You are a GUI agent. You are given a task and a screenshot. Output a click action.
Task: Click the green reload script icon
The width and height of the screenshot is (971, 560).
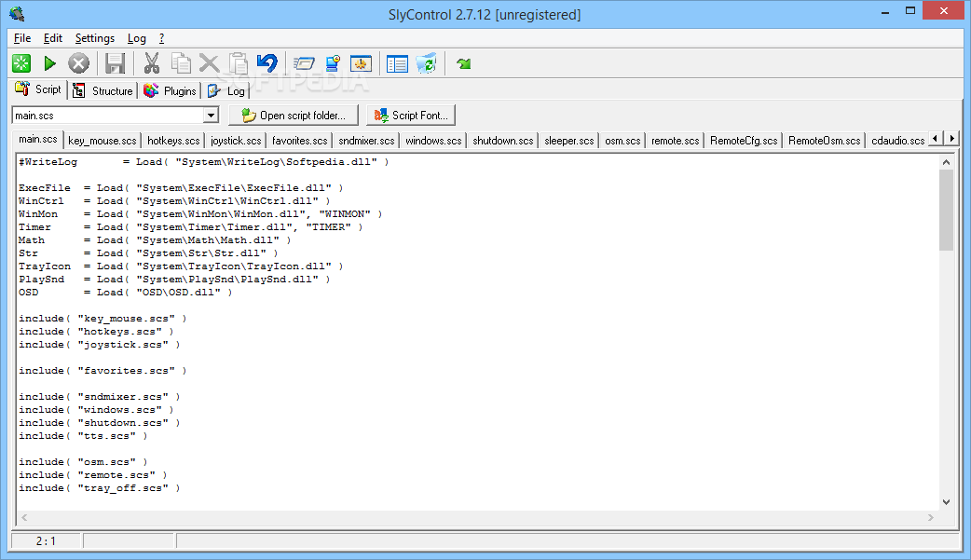21,63
